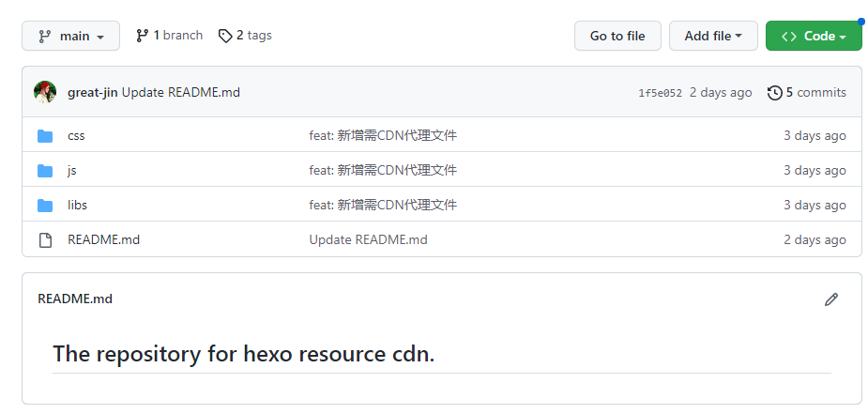Screen dimensions: 868x414
Task: Click great-jin's avatar image
Action: [45, 92]
